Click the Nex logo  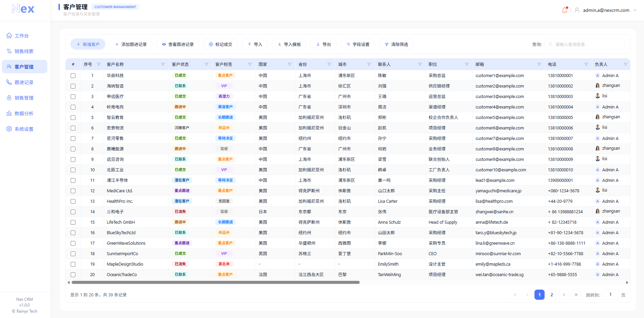[23, 9]
